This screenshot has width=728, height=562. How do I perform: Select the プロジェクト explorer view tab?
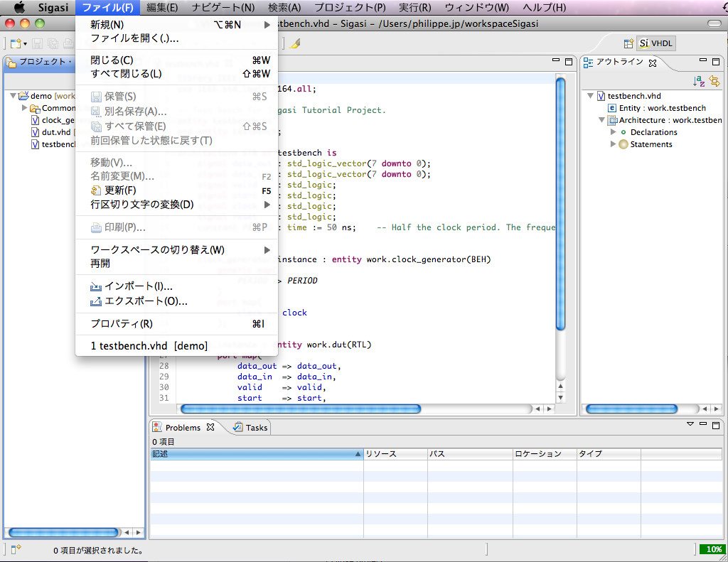pos(40,62)
